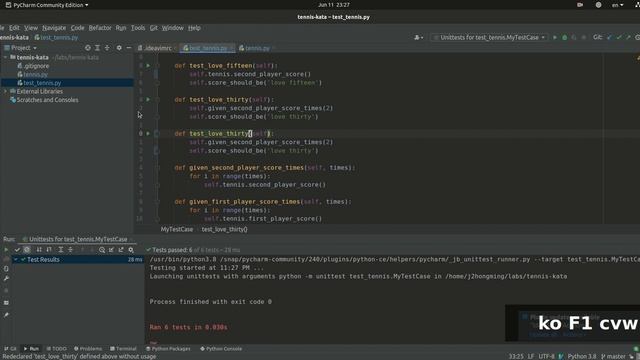640x360 pixels.
Task: Toggle show passed tests checkmark
Action: point(17,250)
